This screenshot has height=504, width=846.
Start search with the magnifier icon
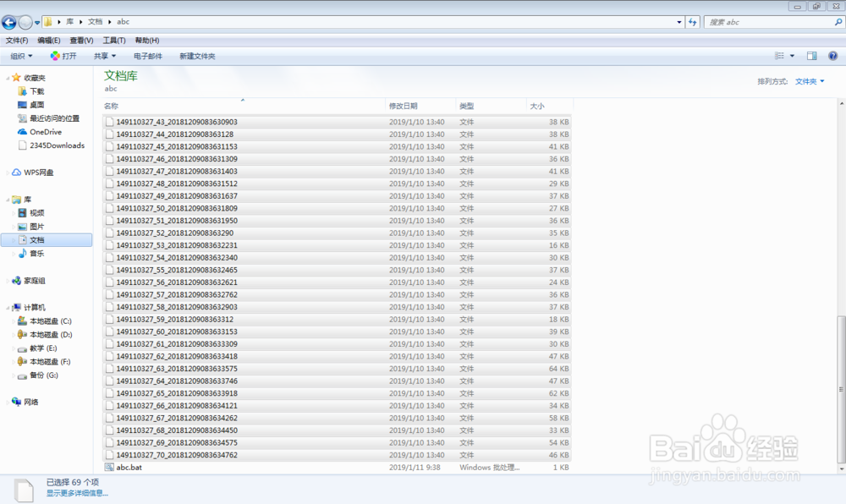coord(838,22)
